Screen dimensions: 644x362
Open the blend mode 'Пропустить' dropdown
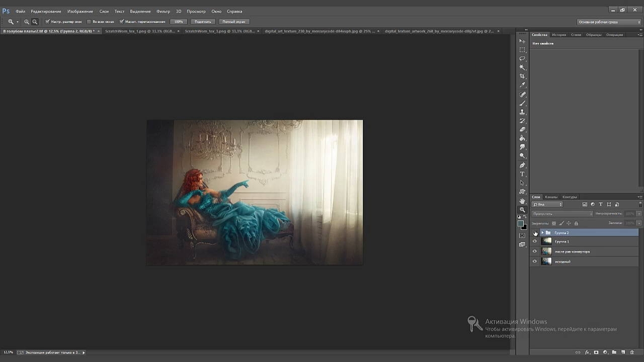(x=562, y=214)
